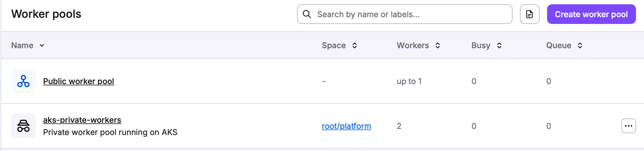Click the Public worker pool nodes icon
Viewport: 644px width, 151px height.
[x=23, y=81]
